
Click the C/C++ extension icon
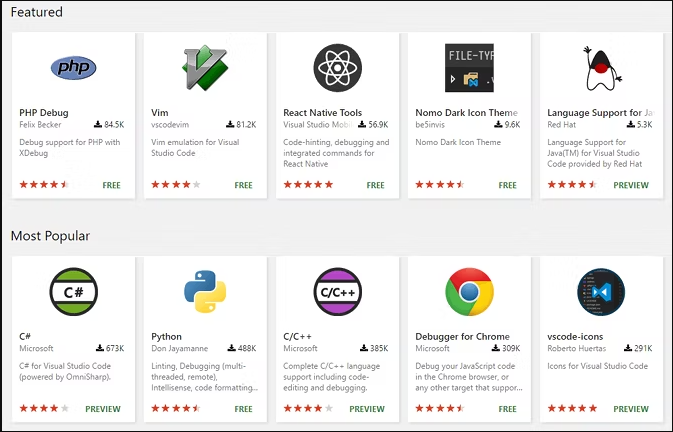pos(337,292)
